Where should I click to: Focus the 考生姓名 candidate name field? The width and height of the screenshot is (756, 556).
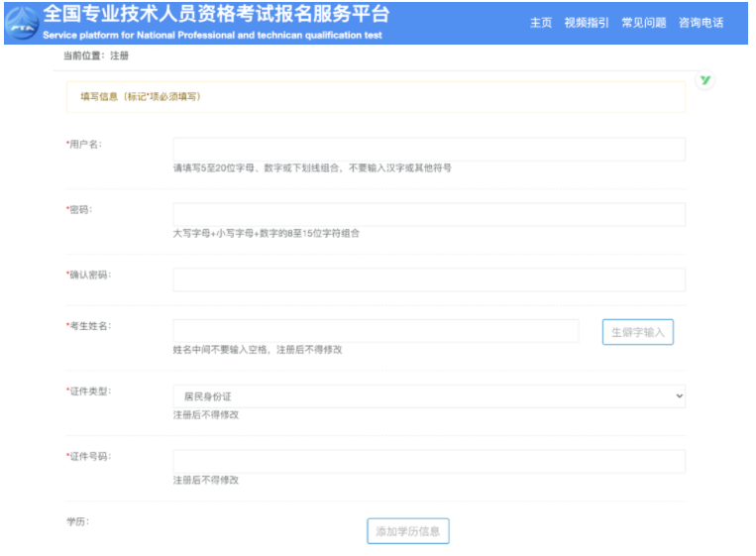pos(377,331)
